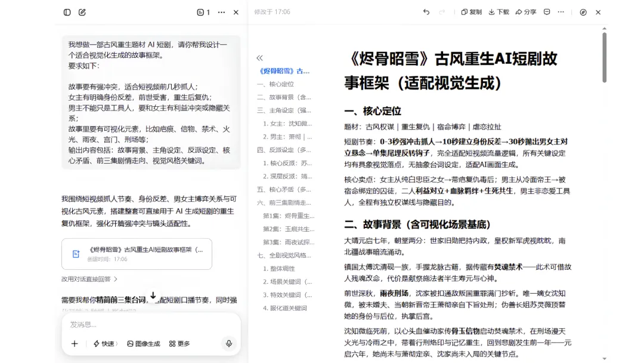Click the 二、故事背景 heading in document
This screenshot has height=363, width=644.
(x=417, y=224)
